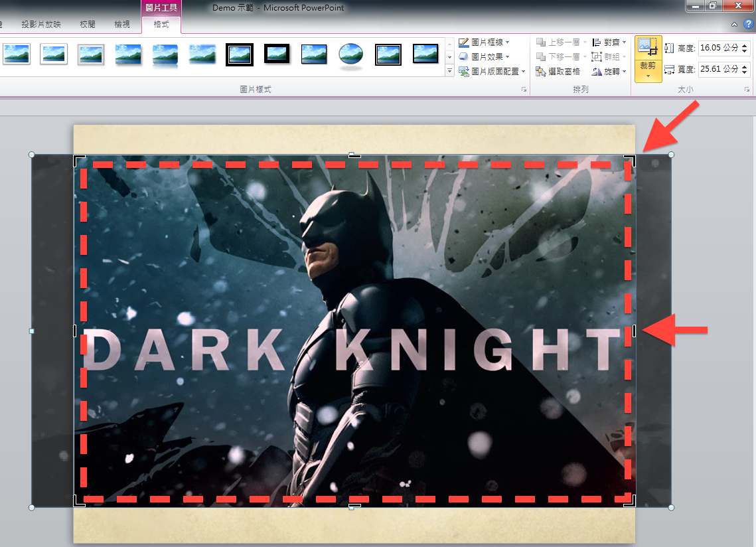Click the top-left crop corner handle
The width and height of the screenshot is (756, 547).
[x=78, y=160]
